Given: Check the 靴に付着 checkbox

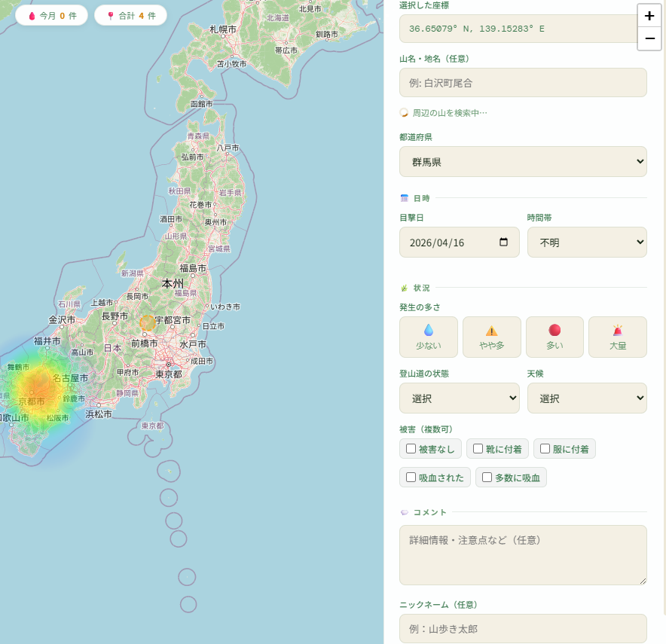Looking at the screenshot, I should (x=478, y=449).
